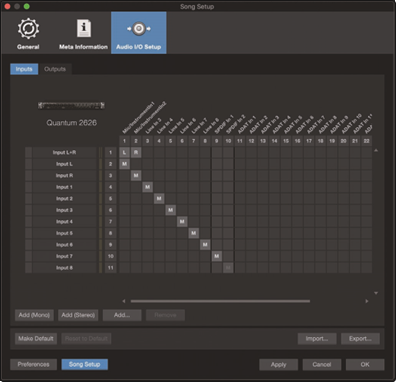
Task: Toggle the M assignment in Input R row
Action: [136, 176]
